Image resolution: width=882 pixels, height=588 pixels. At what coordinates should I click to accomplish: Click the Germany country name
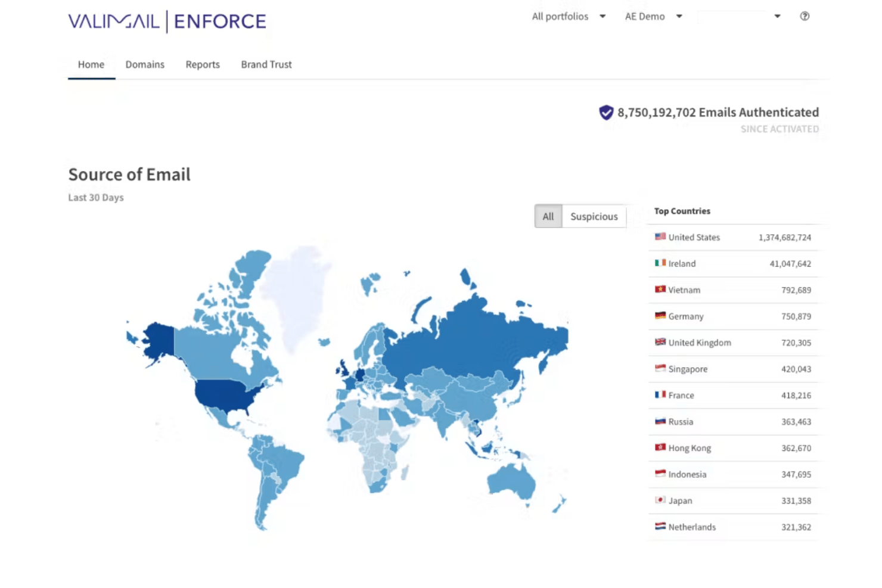[686, 316]
